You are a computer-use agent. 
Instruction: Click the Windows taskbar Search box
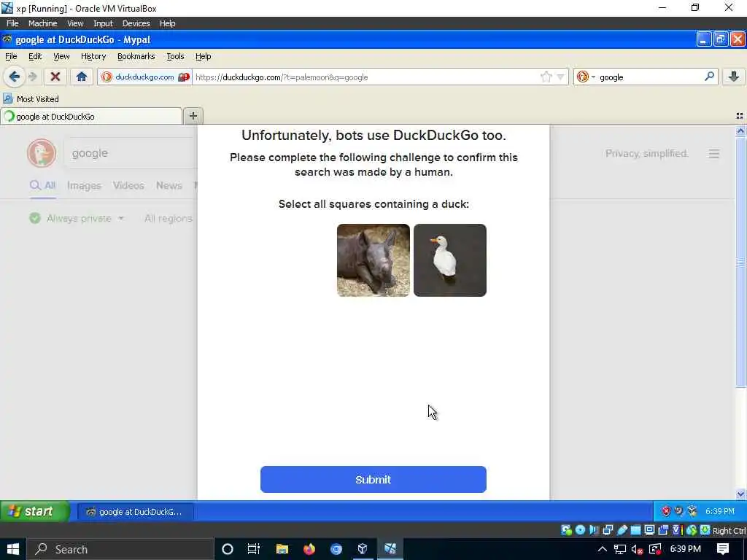coord(119,549)
